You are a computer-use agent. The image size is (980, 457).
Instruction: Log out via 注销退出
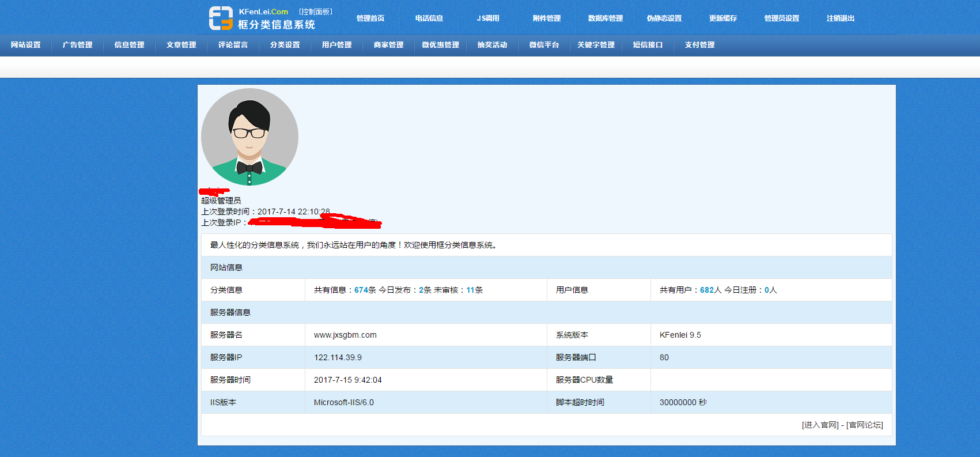point(841,18)
